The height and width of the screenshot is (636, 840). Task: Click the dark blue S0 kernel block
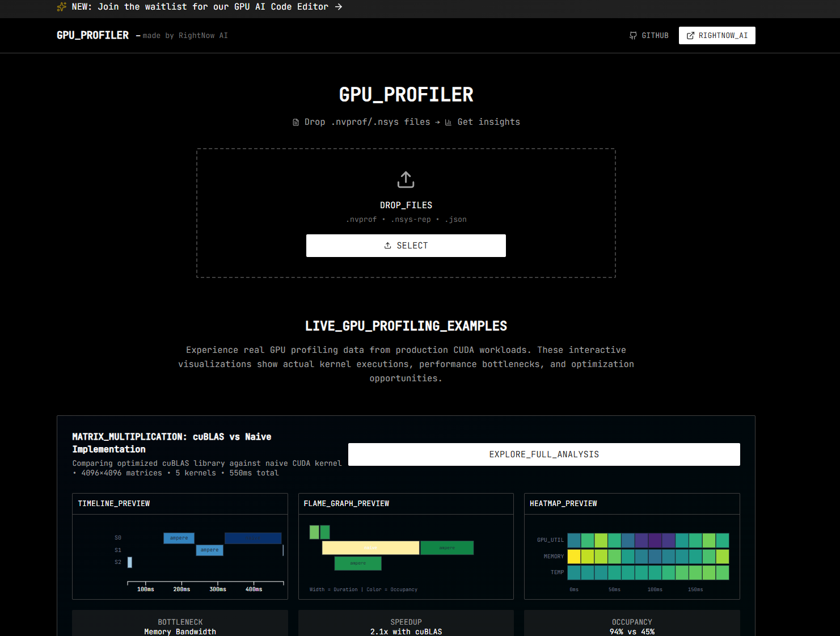click(x=253, y=538)
